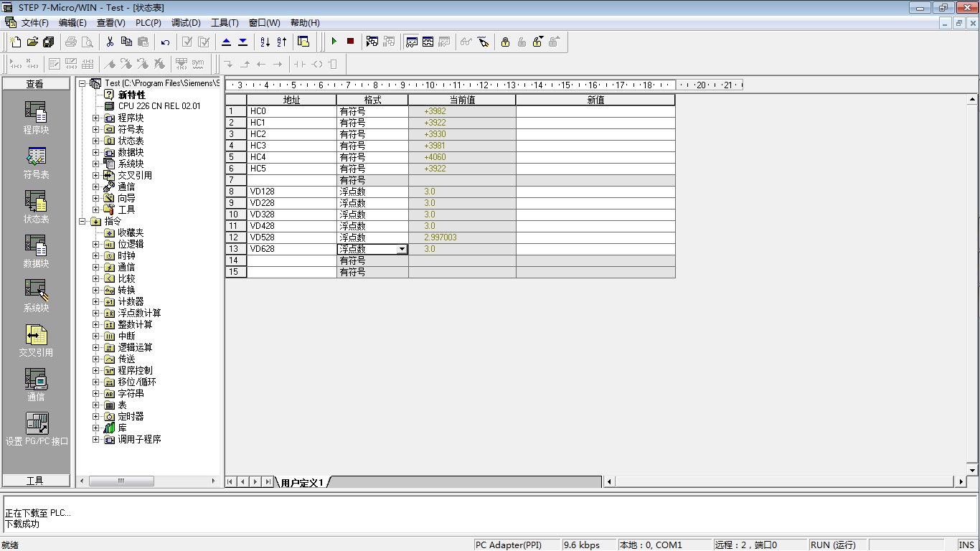Image resolution: width=980 pixels, height=551 pixels.
Task: Click the red STOP PLC icon
Action: (350, 42)
